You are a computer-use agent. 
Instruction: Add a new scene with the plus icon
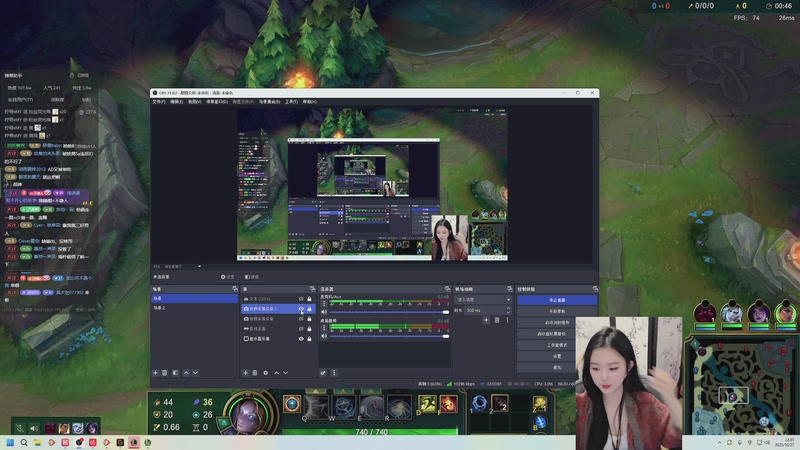pyautogui.click(x=156, y=373)
